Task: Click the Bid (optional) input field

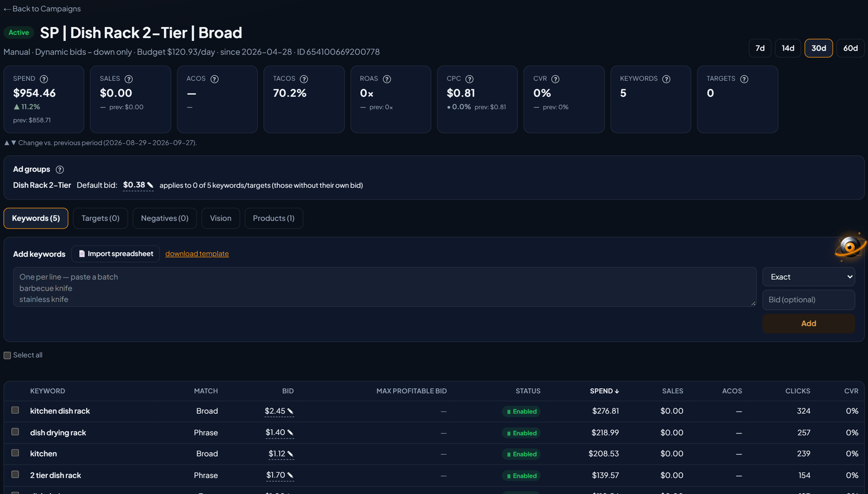Action: [808, 300]
